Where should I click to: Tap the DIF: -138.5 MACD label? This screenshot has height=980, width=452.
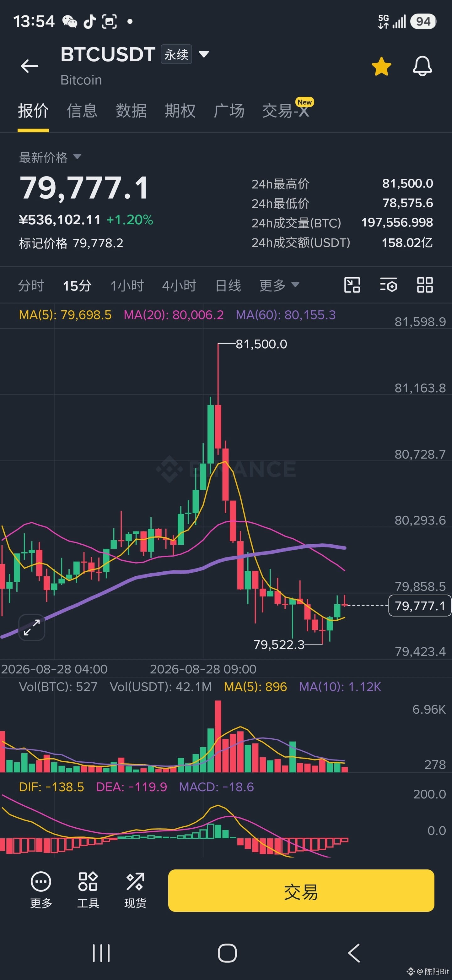[51, 787]
